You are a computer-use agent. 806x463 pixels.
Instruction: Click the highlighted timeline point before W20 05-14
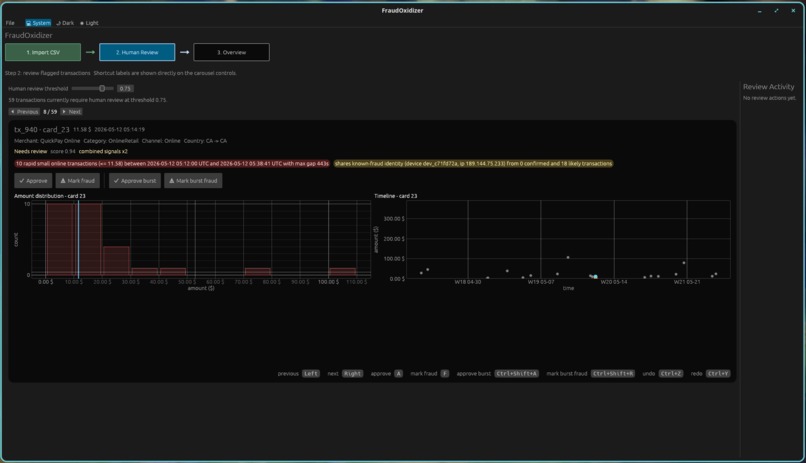coord(595,276)
